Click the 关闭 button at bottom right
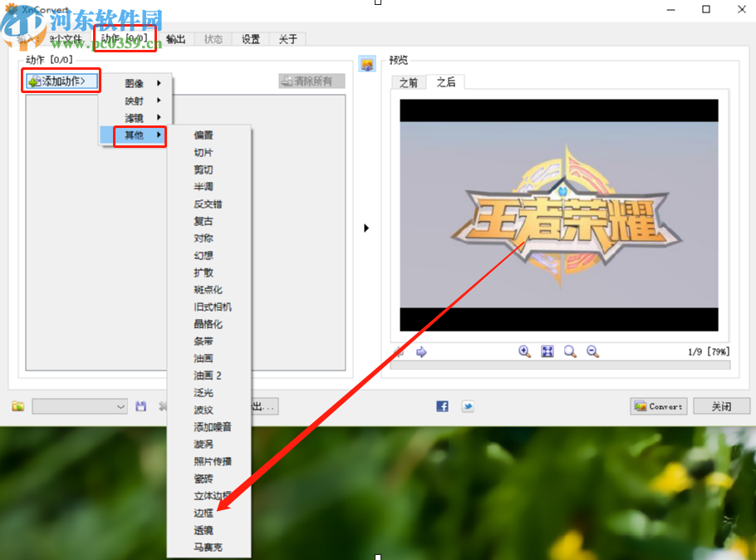The image size is (756, 560). [721, 406]
